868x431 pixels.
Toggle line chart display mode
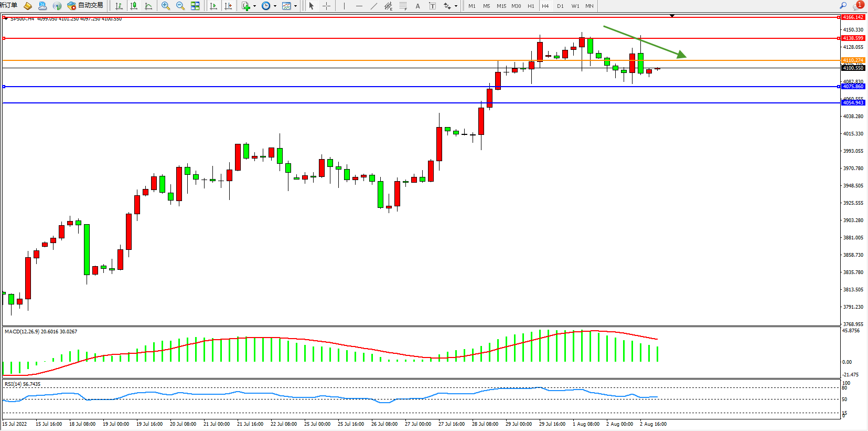[x=148, y=6]
